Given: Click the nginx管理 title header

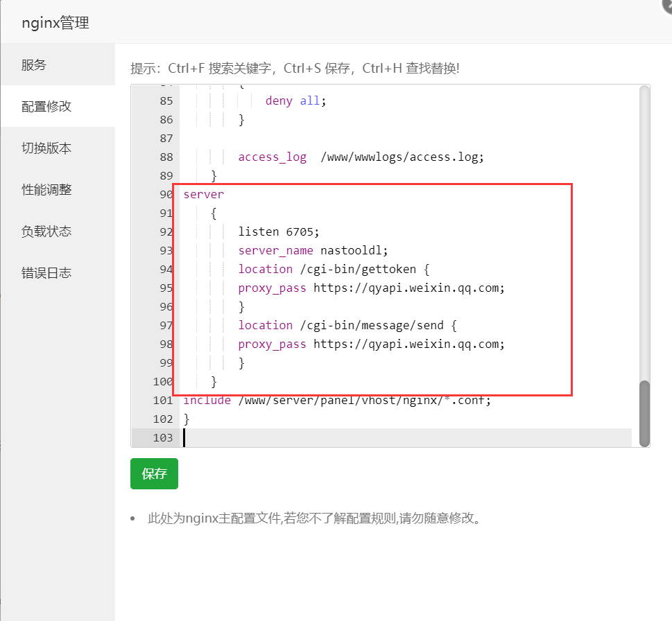Looking at the screenshot, I should (55, 22).
